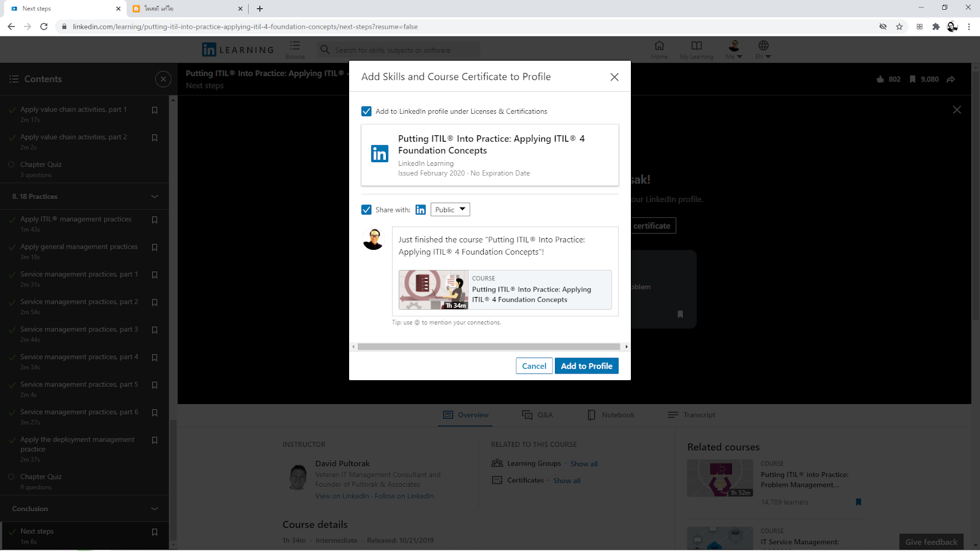Screen dimensions: 980x551
Task: Click the Contents list icon
Action: pyautogui.click(x=14, y=79)
